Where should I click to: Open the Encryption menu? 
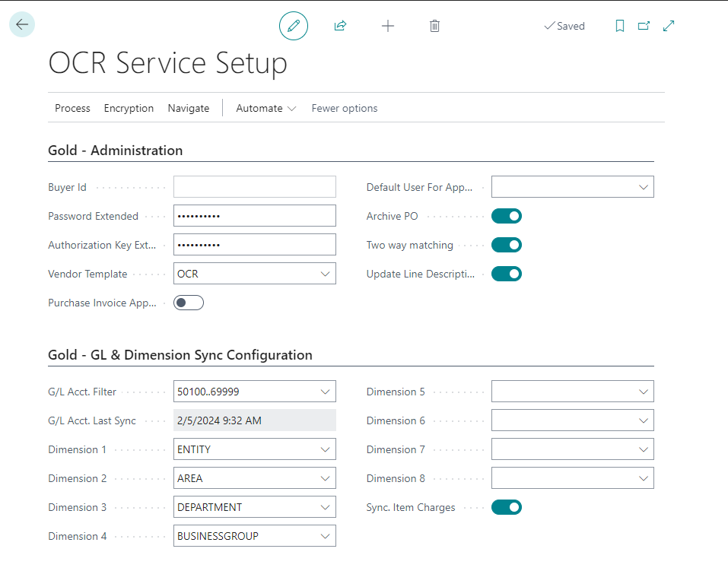click(129, 108)
